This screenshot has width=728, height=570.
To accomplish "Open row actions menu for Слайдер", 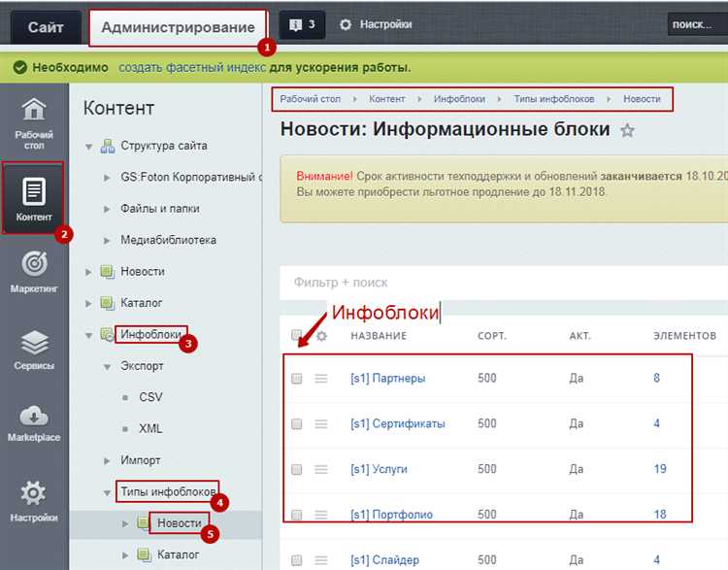I will pyautogui.click(x=321, y=560).
